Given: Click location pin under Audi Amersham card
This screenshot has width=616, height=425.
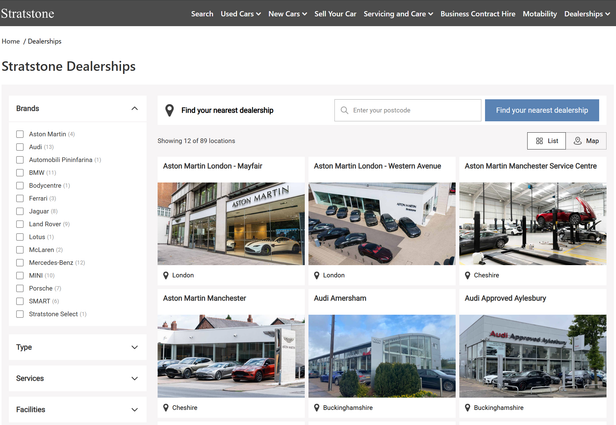Looking at the screenshot, I should click(x=317, y=408).
